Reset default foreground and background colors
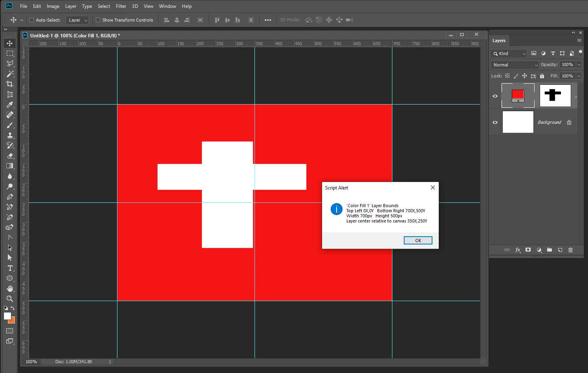Viewport: 588px width, 373px height. pyautogui.click(x=5, y=308)
